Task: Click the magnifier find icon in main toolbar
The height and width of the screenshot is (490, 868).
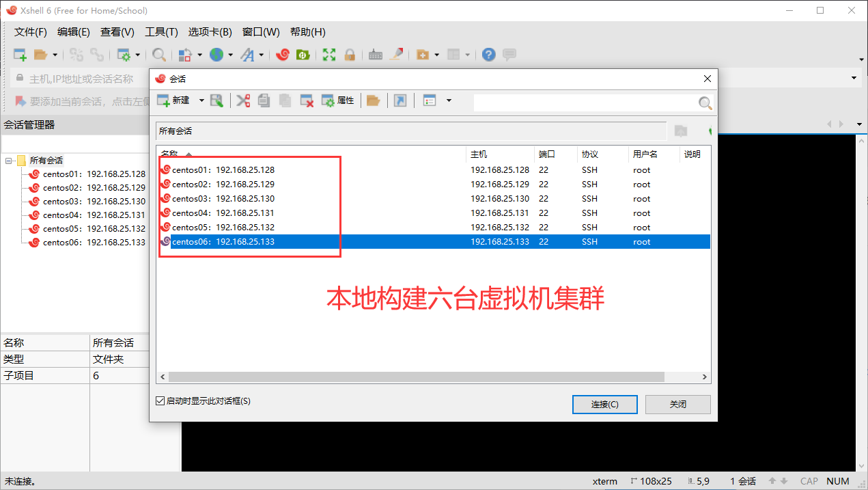Action: pyautogui.click(x=158, y=55)
